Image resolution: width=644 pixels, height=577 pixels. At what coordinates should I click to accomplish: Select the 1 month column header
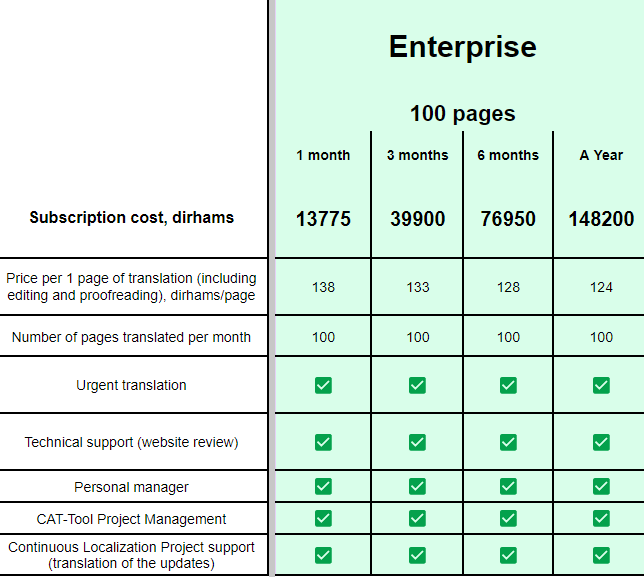click(x=323, y=155)
